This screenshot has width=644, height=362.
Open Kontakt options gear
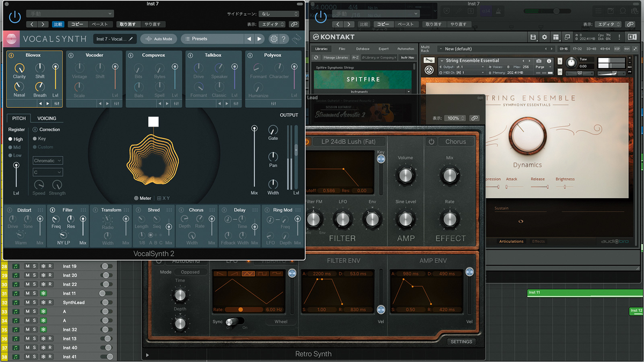click(544, 37)
